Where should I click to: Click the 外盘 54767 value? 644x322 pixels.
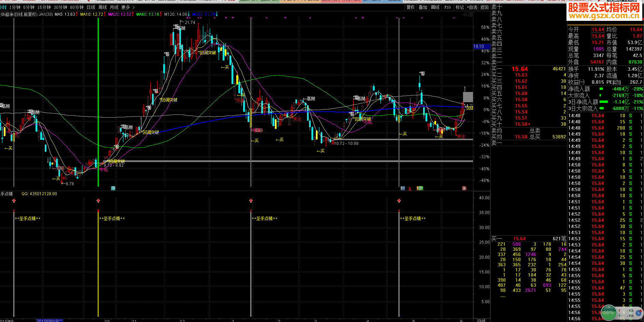point(597,62)
